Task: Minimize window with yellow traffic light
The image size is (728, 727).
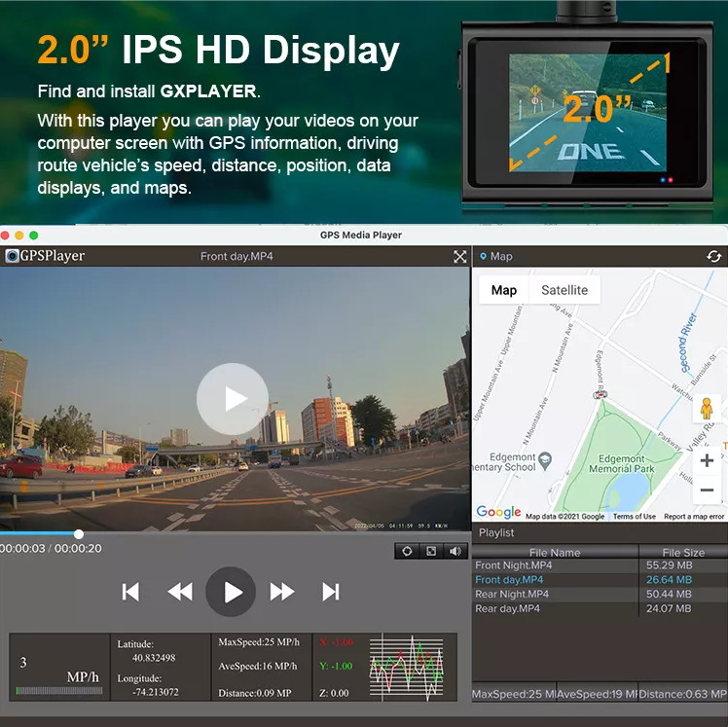Action: (x=19, y=236)
